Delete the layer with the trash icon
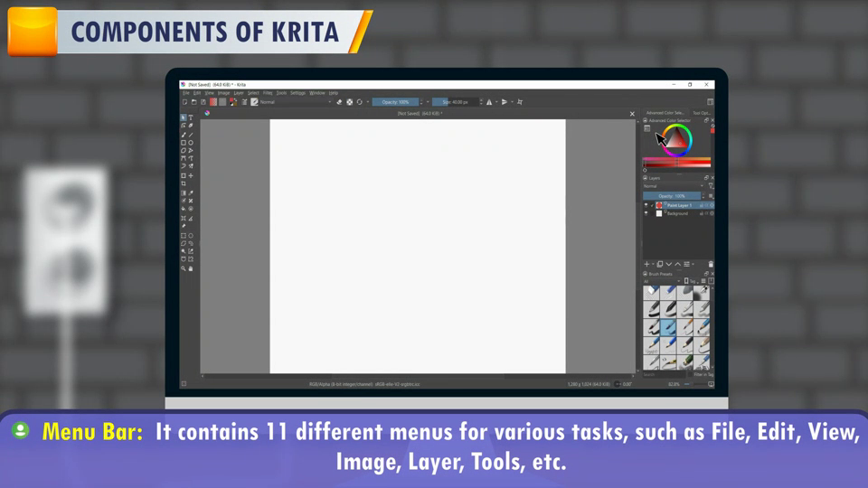 [711, 265]
